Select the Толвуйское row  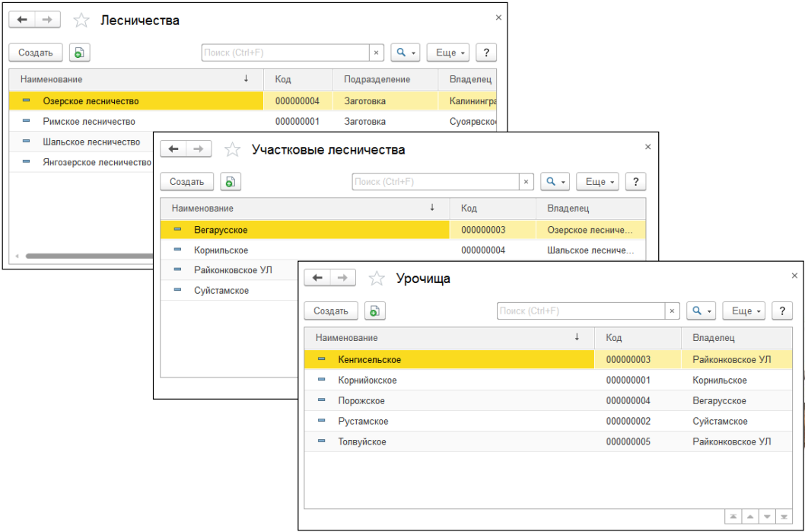pyautogui.click(x=362, y=441)
